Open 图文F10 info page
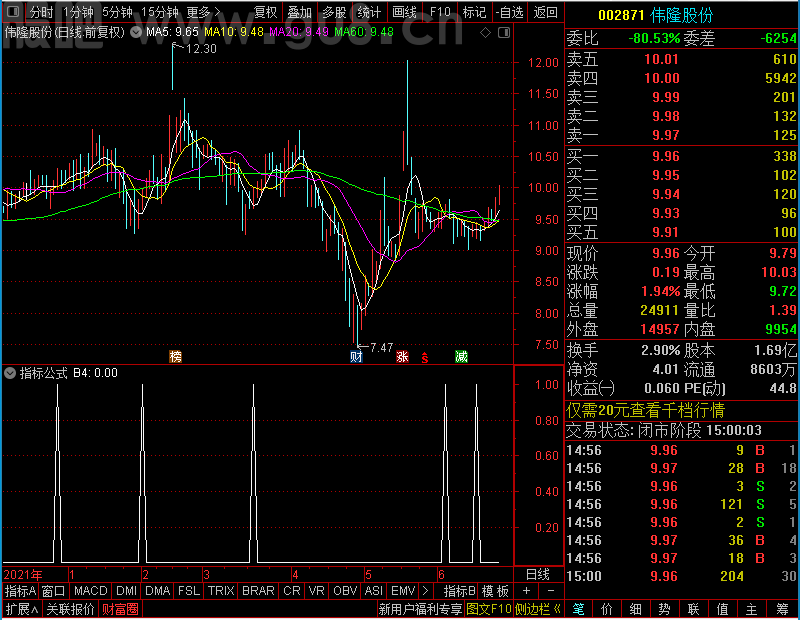 pyautogui.click(x=489, y=609)
